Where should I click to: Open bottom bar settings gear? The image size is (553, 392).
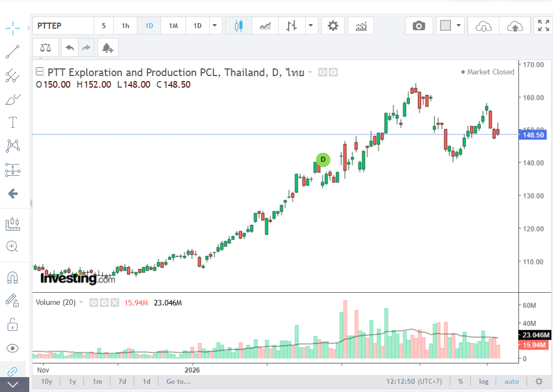coord(539,382)
